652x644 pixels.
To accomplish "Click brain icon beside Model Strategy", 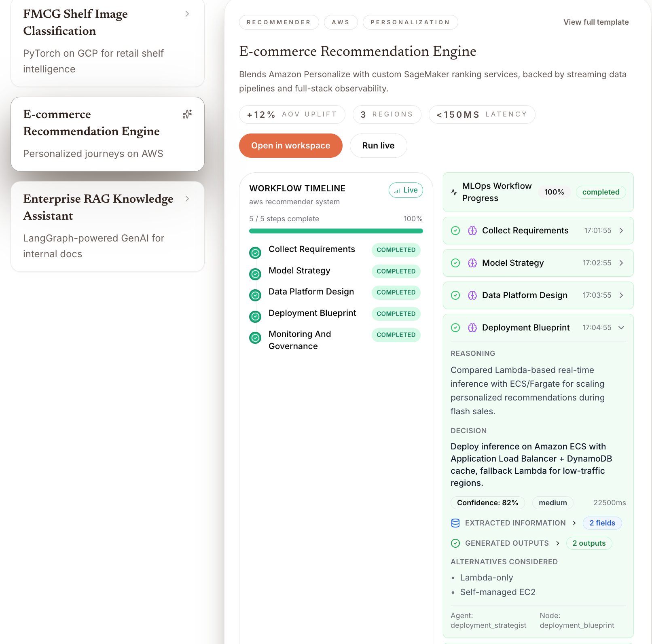I will click(472, 263).
